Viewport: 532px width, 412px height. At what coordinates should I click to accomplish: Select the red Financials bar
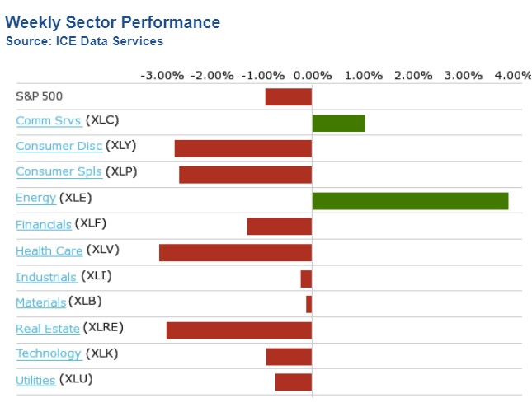tap(279, 226)
